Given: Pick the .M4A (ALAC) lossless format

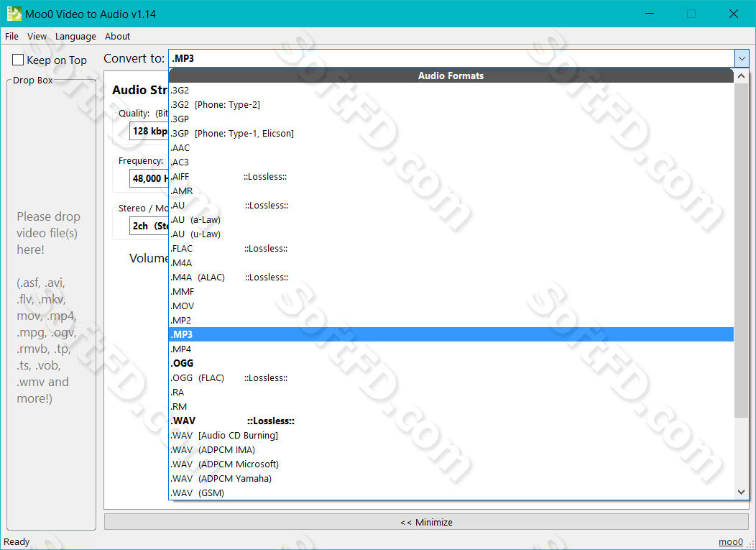Looking at the screenshot, I should pyautogui.click(x=451, y=278).
